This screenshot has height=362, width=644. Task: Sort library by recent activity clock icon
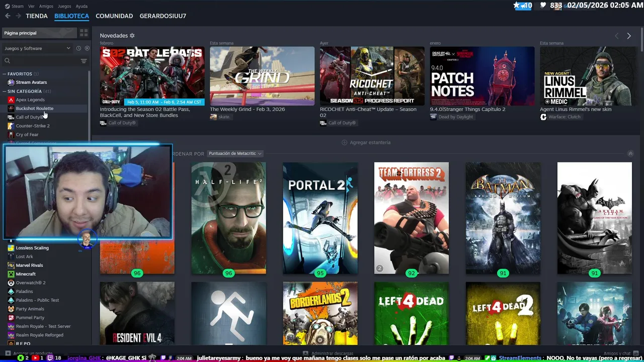[x=78, y=48]
